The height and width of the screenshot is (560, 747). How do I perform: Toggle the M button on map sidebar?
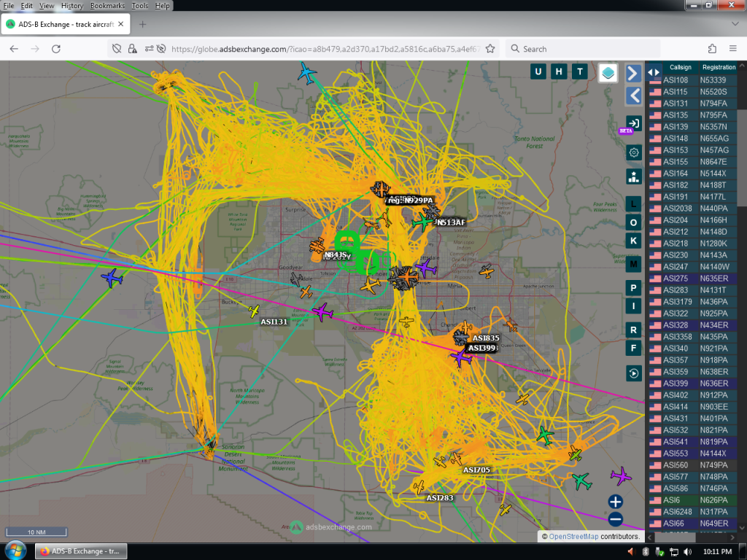coord(634,264)
